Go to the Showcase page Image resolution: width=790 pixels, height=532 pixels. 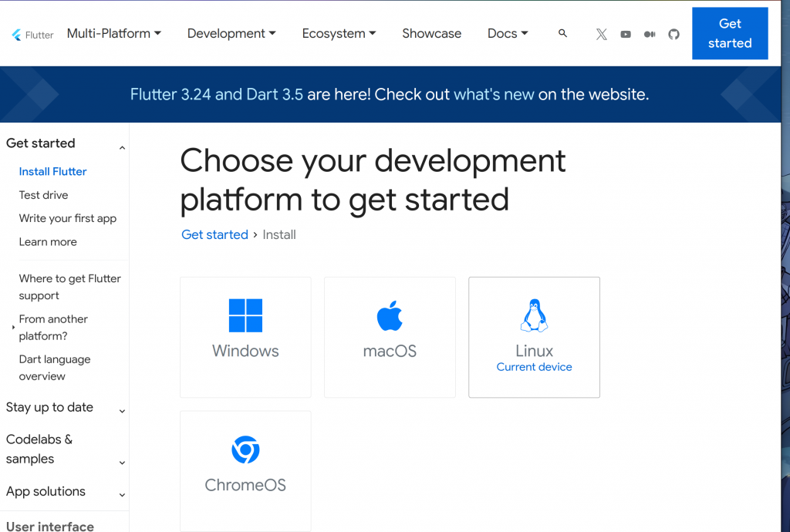[432, 33]
